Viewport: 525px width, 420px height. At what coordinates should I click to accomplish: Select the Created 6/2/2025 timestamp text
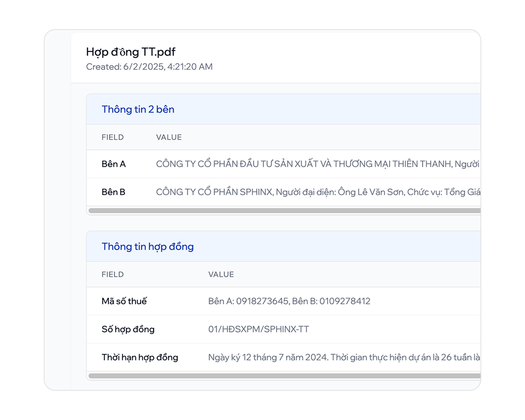point(149,67)
